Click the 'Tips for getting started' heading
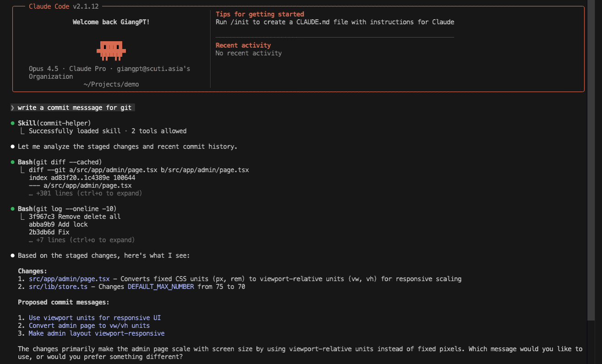602x364 pixels. click(x=260, y=14)
